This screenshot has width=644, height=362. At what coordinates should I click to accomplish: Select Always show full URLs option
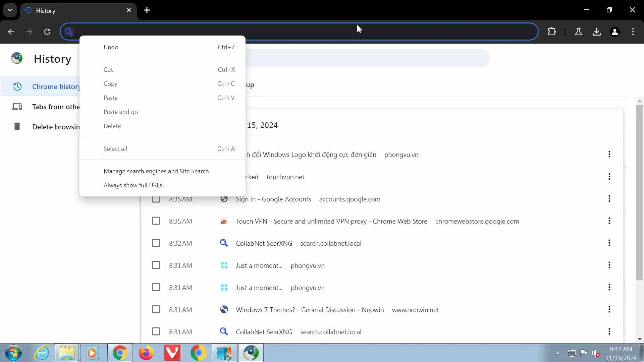(x=133, y=185)
